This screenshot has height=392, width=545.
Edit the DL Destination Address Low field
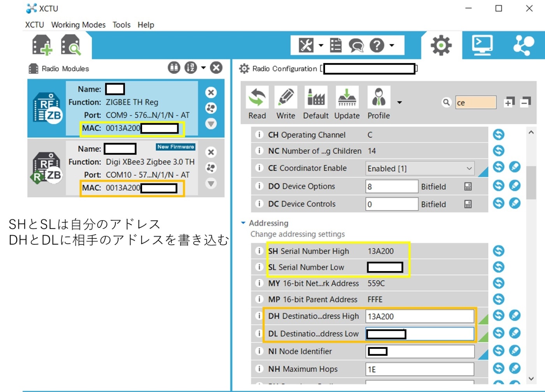[420, 334]
